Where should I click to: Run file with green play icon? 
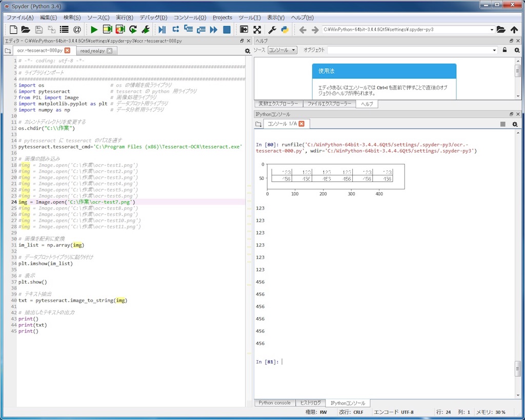pyautogui.click(x=94, y=30)
